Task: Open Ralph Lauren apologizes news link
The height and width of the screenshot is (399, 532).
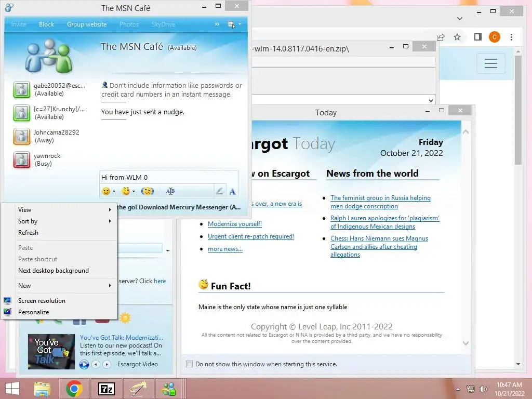Action: (x=385, y=222)
